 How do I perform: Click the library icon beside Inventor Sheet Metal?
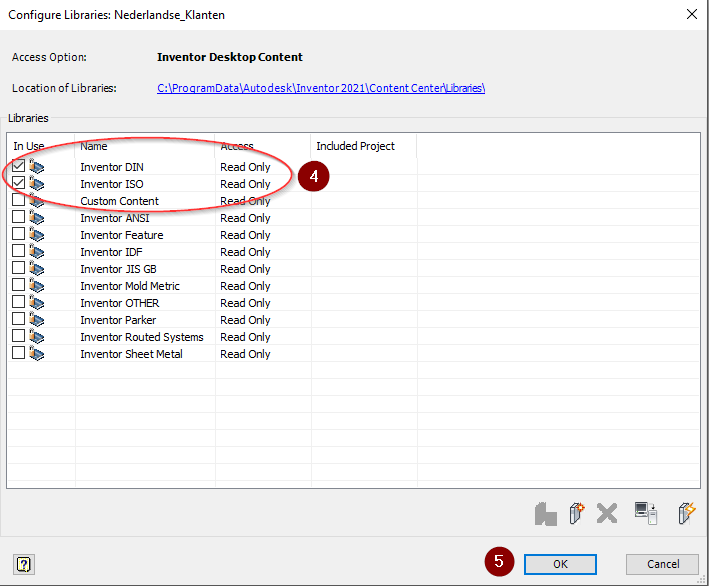(x=37, y=354)
